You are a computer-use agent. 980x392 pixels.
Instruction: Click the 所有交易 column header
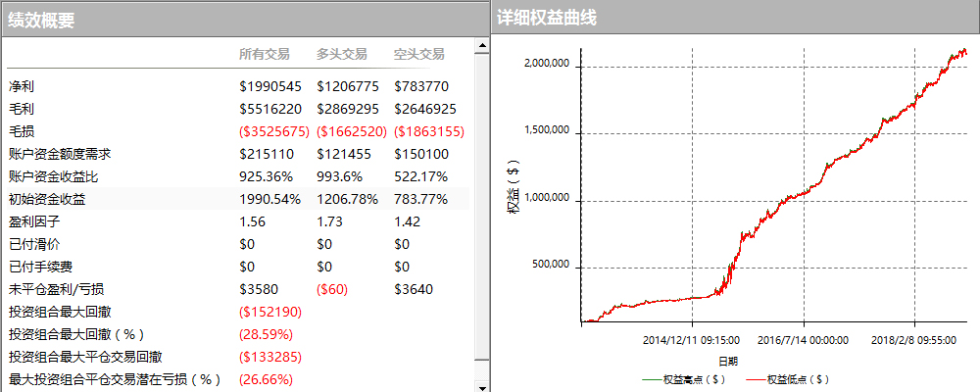[x=265, y=54]
